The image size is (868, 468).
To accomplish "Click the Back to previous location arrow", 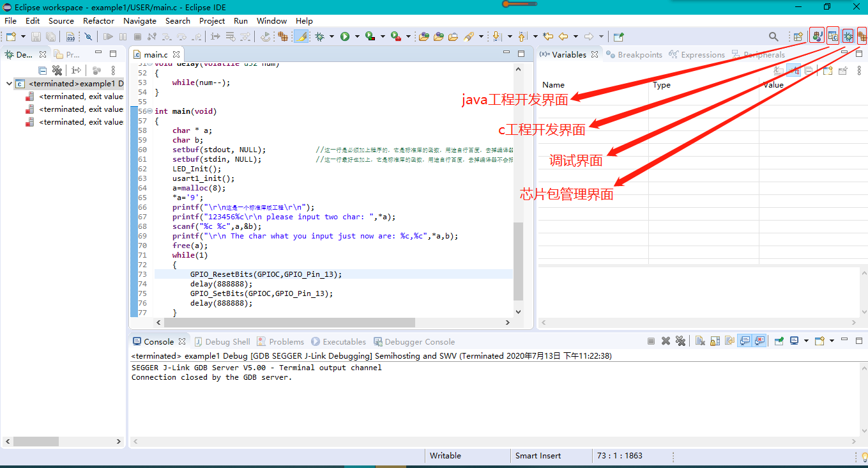I will click(563, 36).
